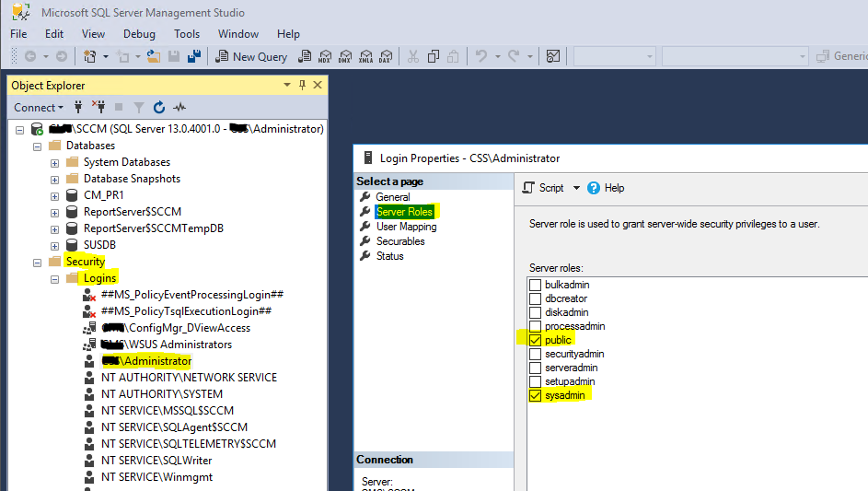The width and height of the screenshot is (868, 491).
Task: Click the Copy toolbar icon
Action: pos(434,56)
